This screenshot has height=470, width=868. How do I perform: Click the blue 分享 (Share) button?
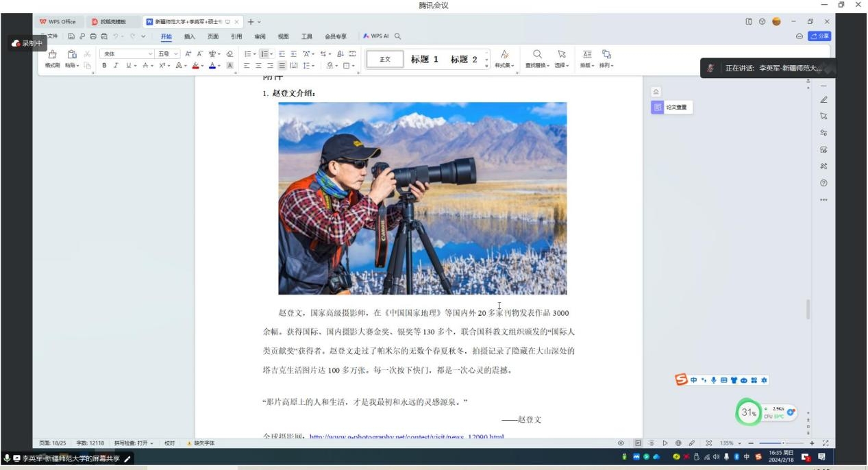tap(819, 36)
